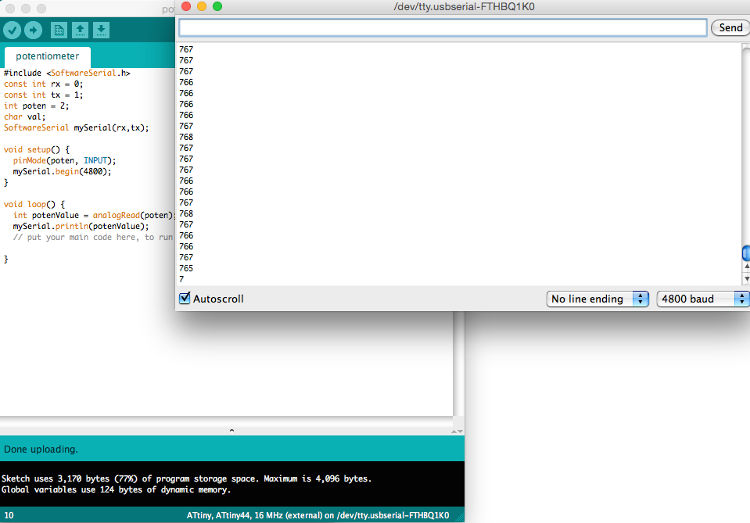Minimize the serial monitor with yellow button
This screenshot has width=750, height=523.
tap(202, 6)
